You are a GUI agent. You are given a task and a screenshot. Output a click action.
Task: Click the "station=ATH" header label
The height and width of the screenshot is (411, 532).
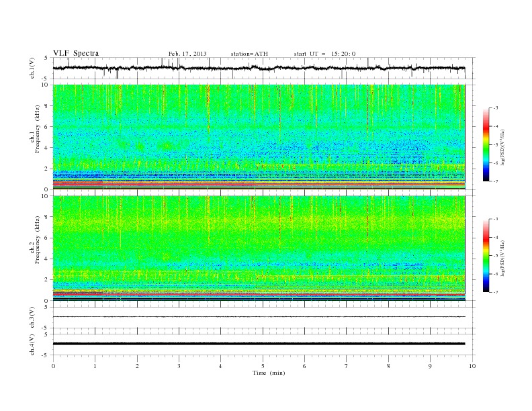249,54
